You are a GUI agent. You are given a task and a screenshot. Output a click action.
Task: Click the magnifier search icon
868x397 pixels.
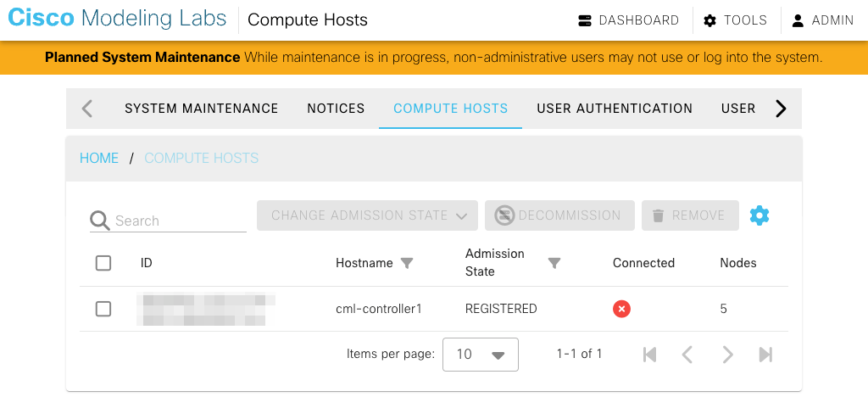(100, 221)
